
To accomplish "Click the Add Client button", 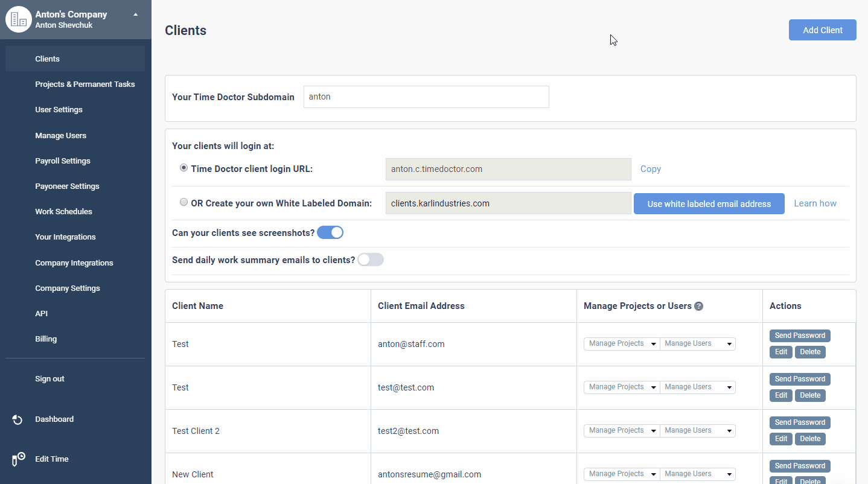I will pyautogui.click(x=822, y=30).
